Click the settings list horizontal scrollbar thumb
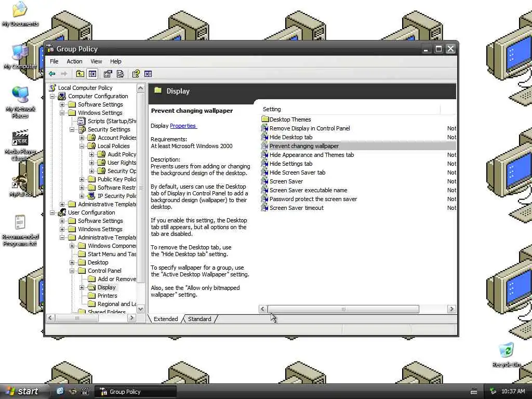The height and width of the screenshot is (399, 532). point(343,309)
